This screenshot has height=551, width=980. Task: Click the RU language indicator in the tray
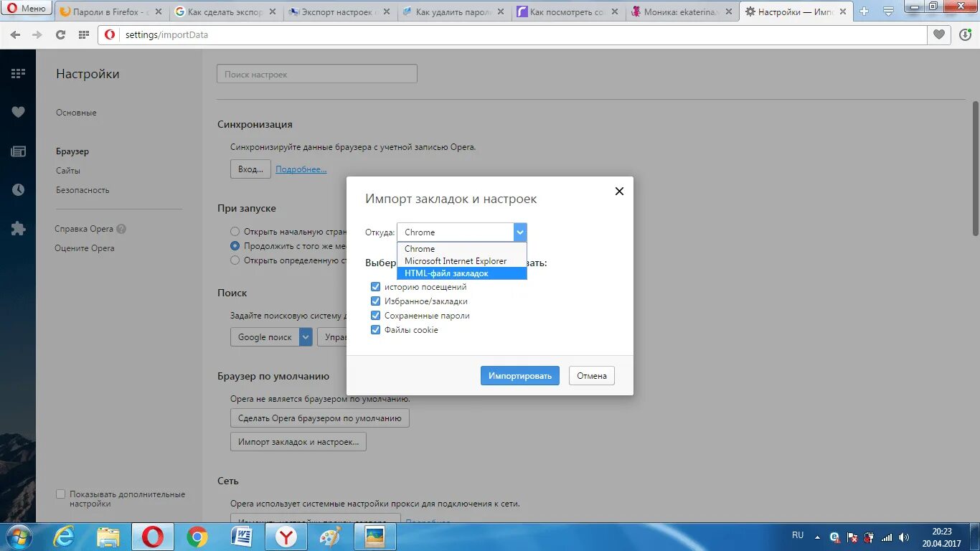798,535
